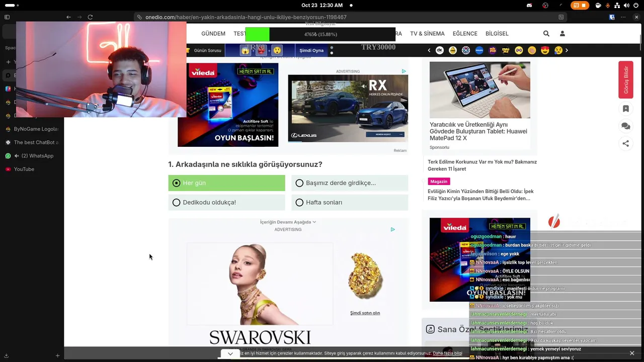This screenshot has width=644, height=362.
Task: Open Huawei MatePad 12 X sponsored article
Action: tap(478, 131)
